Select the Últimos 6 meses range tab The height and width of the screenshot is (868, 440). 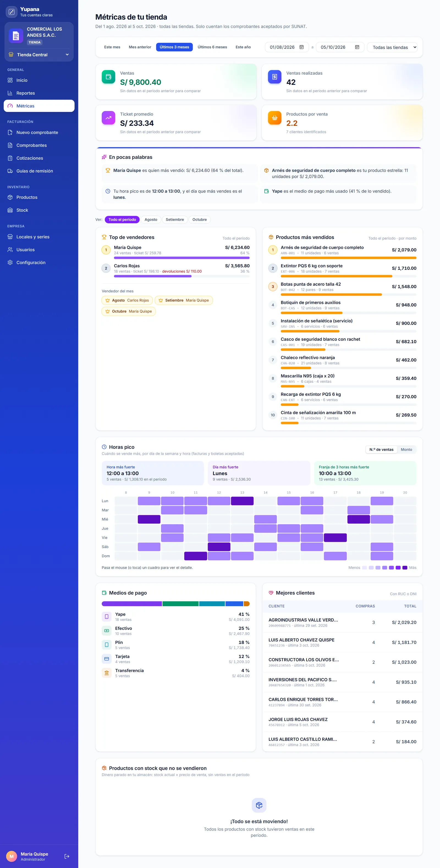212,47
